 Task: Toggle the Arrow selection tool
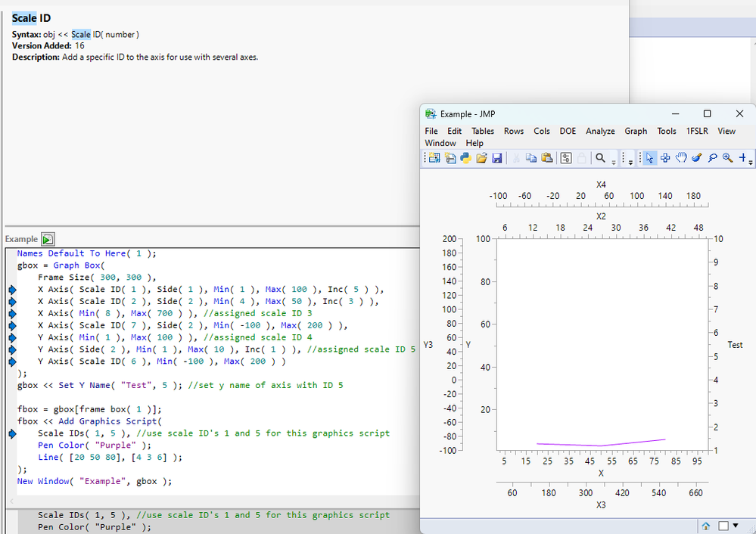(x=649, y=158)
